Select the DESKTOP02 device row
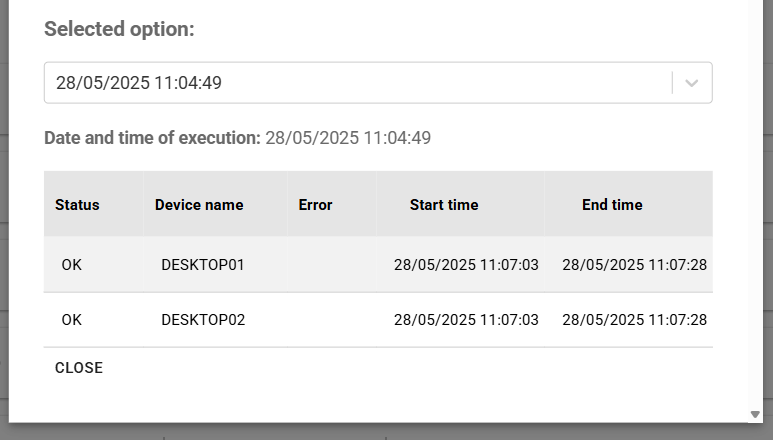This screenshot has width=773, height=440. pyautogui.click(x=203, y=320)
